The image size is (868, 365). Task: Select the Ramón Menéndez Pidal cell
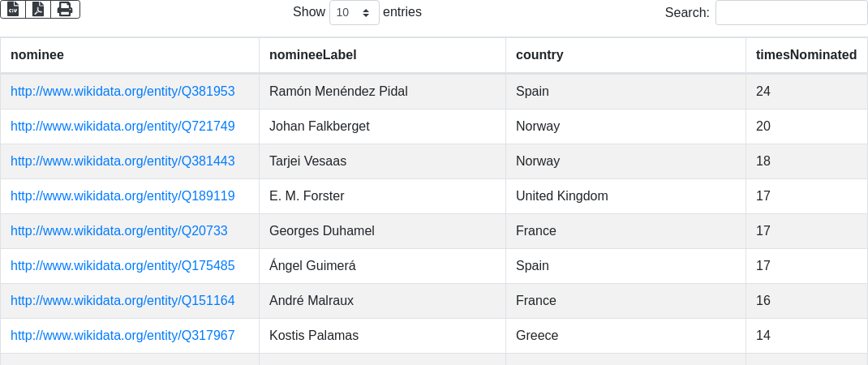(383, 92)
